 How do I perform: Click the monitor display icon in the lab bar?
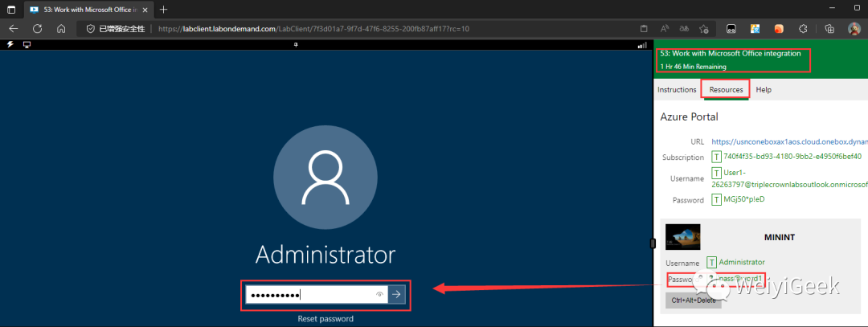coord(27,44)
